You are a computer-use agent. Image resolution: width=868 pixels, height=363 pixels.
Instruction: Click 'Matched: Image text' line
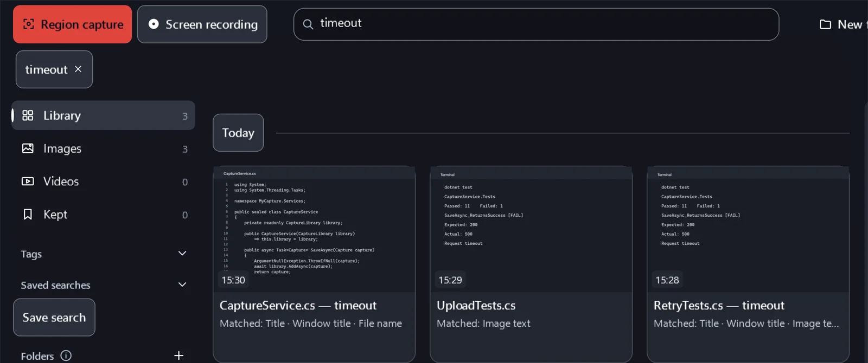[x=483, y=323]
